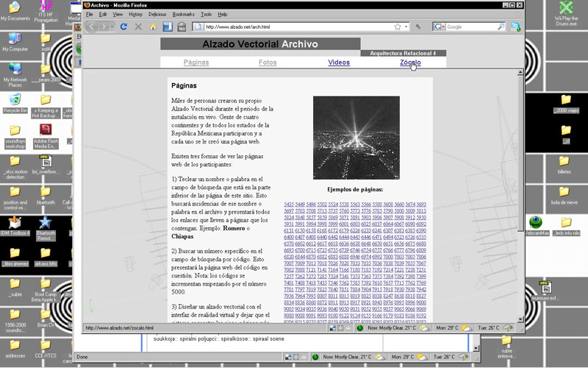Open the Help menu
Viewport: 588px width, 368px height.
click(223, 14)
